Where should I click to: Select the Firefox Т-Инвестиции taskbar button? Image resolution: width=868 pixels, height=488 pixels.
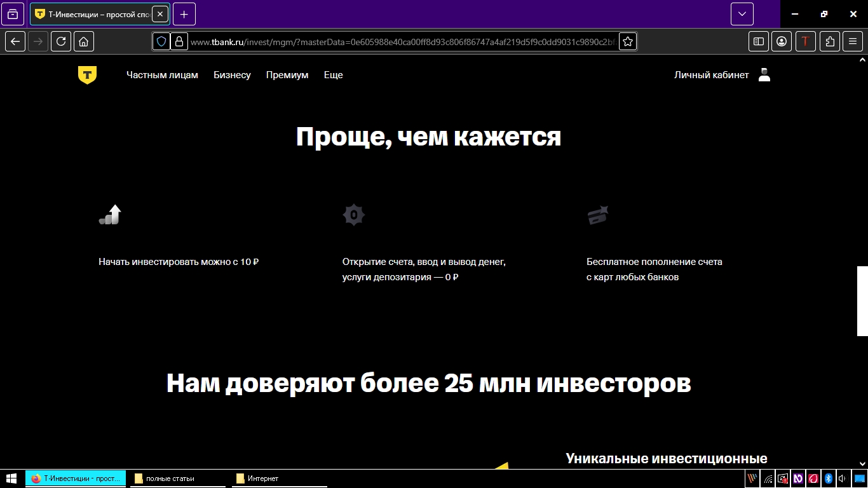(76, 478)
